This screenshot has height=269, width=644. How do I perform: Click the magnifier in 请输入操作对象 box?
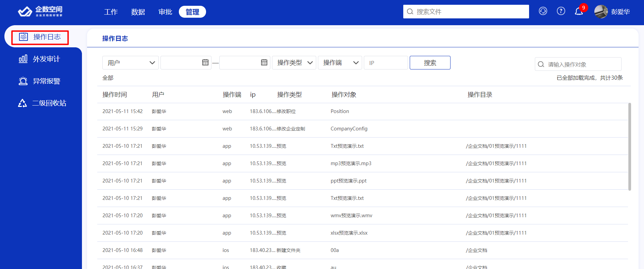tap(541, 64)
